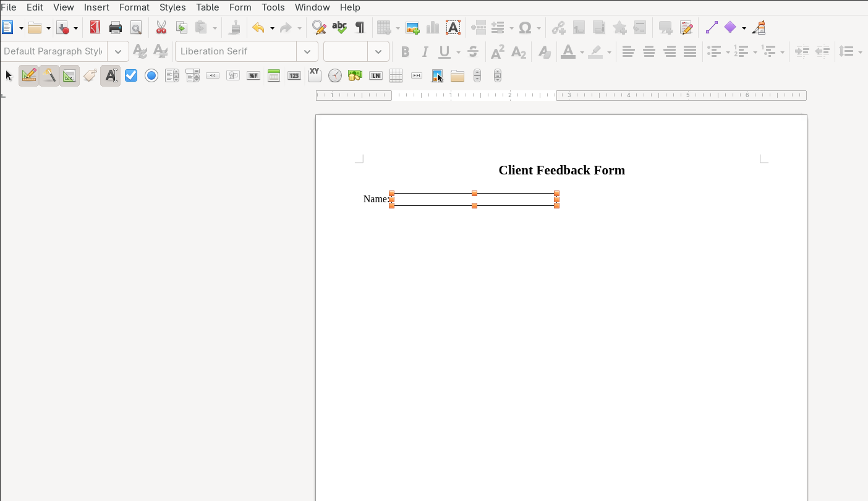868x501 pixels.
Task: Insert a Date Field calendar control
Action: click(x=274, y=75)
